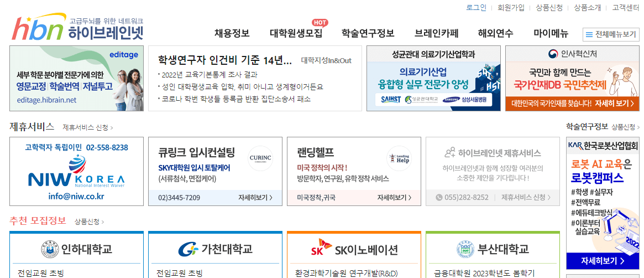Image resolution: width=644 pixels, height=278 pixels.
Task: Open the 대학원생모집 menu
Action: tap(296, 34)
